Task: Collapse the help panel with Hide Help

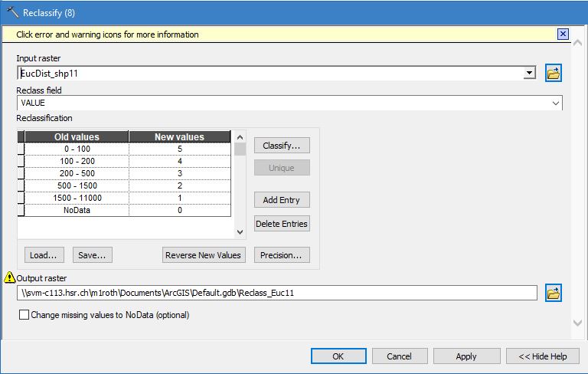Action: (x=542, y=356)
